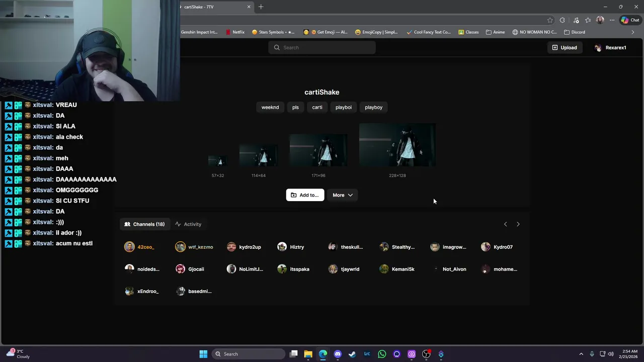Click the 7TV Upload button
This screenshot has height=362, width=644.
pos(565,47)
